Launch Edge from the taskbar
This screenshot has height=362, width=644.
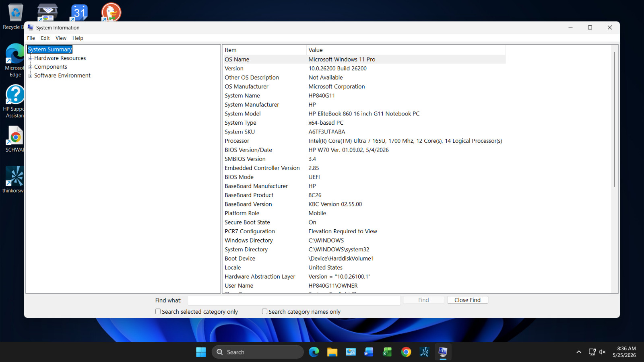(x=314, y=352)
